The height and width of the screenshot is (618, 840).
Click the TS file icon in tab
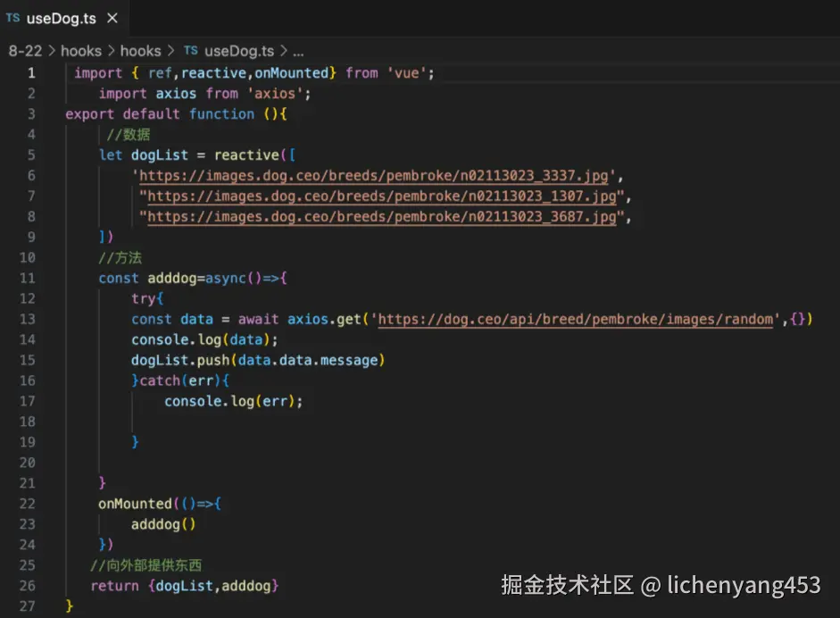(x=12, y=18)
